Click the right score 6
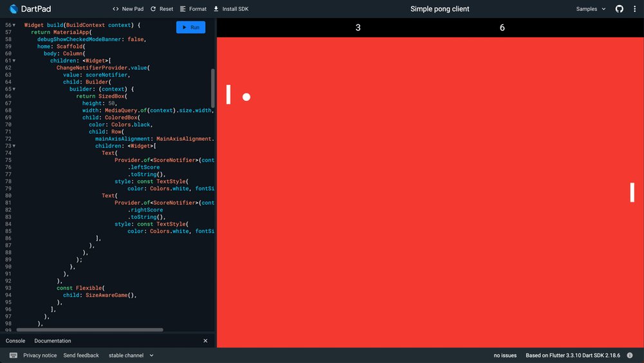 pyautogui.click(x=502, y=28)
